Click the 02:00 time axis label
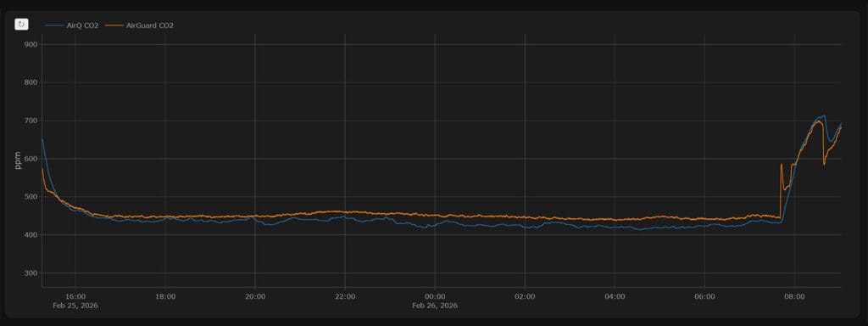 (x=525, y=296)
